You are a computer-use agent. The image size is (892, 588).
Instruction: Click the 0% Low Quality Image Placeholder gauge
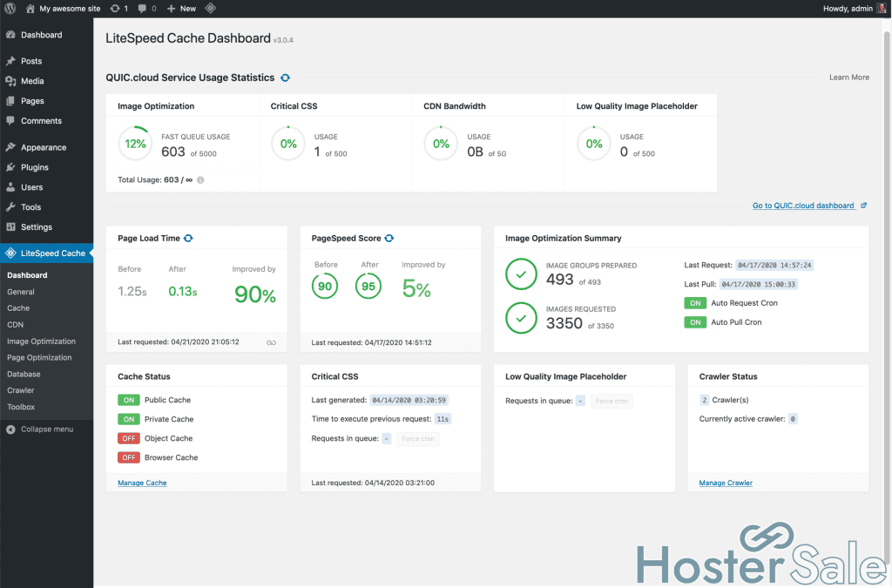tap(594, 144)
